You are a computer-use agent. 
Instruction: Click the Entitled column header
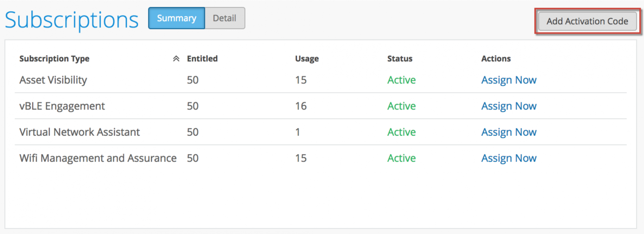(x=202, y=59)
